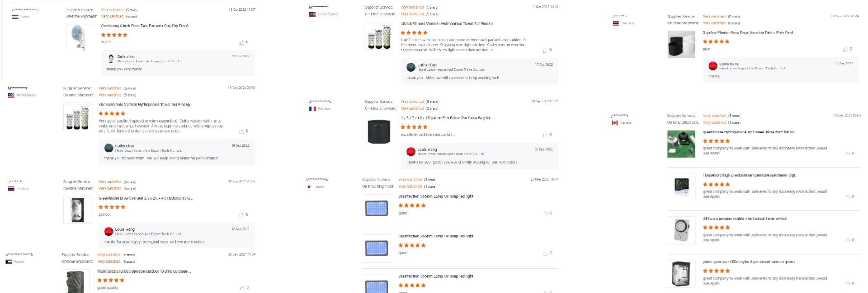Image resolution: width=868 pixels, height=293 pixels.
Task: Thumbs up the "excellent/ parfaitement" grow bag review
Action: 545,135
